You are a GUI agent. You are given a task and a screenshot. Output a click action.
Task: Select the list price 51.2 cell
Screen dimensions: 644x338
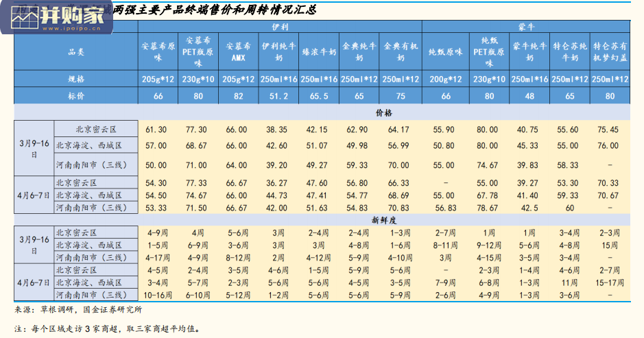pos(279,97)
